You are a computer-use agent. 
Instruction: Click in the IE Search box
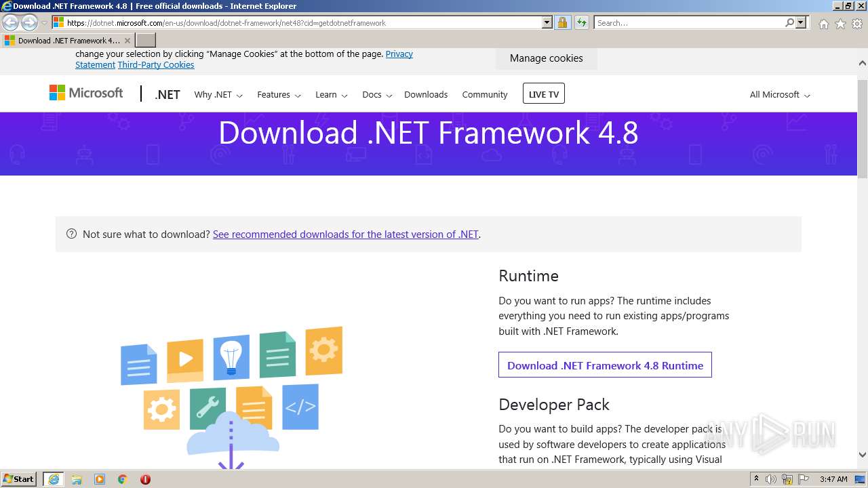689,23
